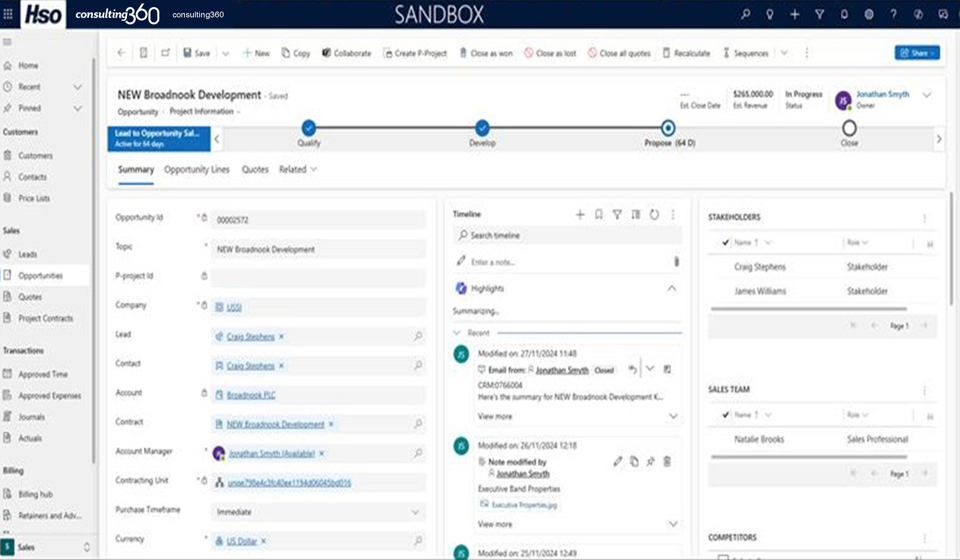Click the plus quick-create icon in top bar
The image size is (960, 560).
click(x=794, y=14)
